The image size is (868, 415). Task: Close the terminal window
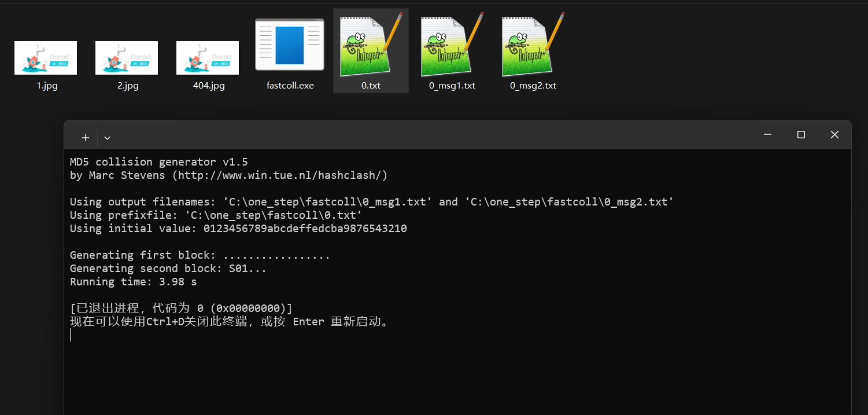pos(834,135)
